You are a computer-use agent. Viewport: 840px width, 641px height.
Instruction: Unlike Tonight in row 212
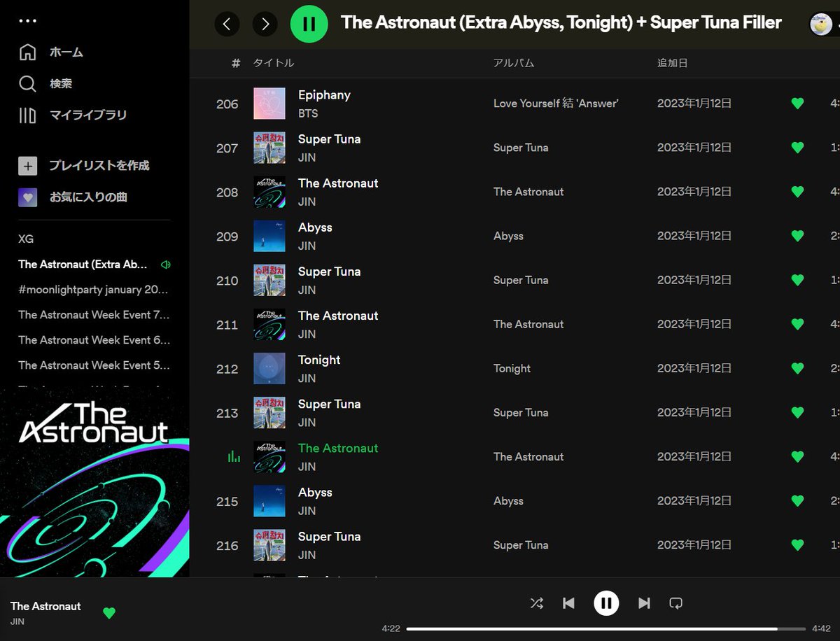[797, 368]
